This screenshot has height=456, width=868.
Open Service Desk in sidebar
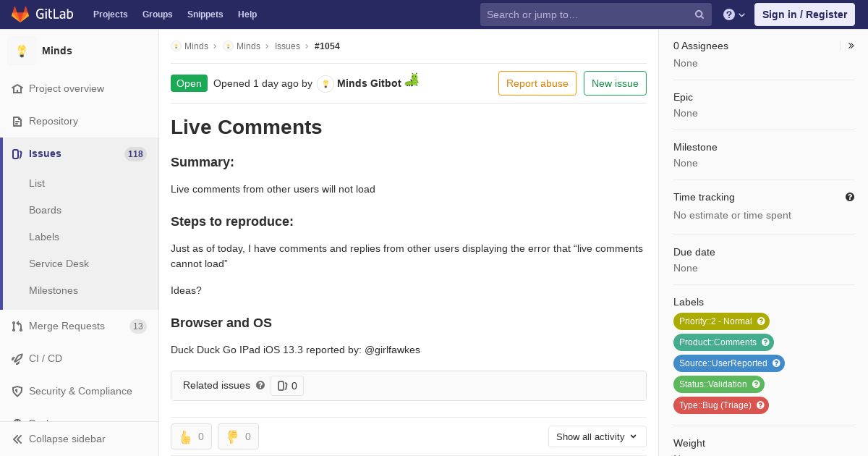point(59,263)
